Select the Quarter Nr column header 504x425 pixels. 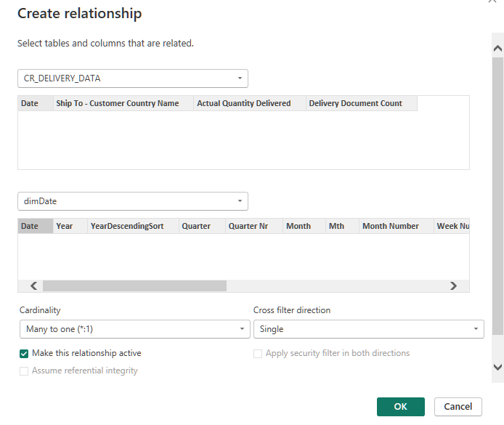tap(254, 226)
